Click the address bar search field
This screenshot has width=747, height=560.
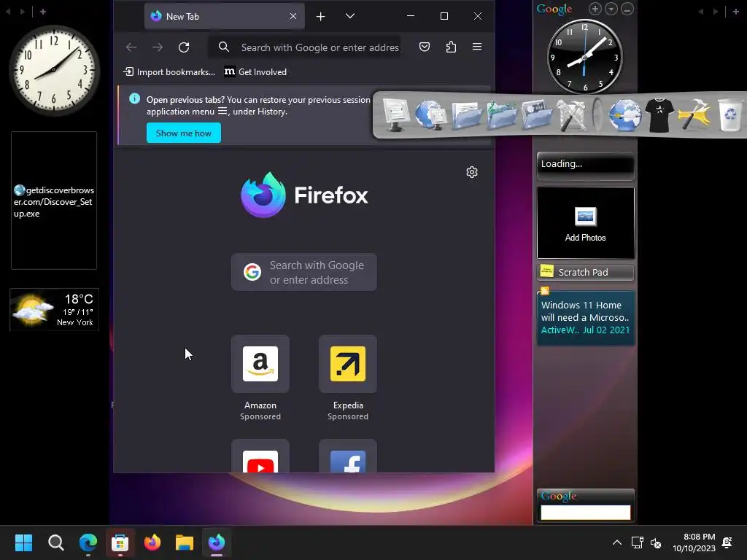(x=306, y=47)
